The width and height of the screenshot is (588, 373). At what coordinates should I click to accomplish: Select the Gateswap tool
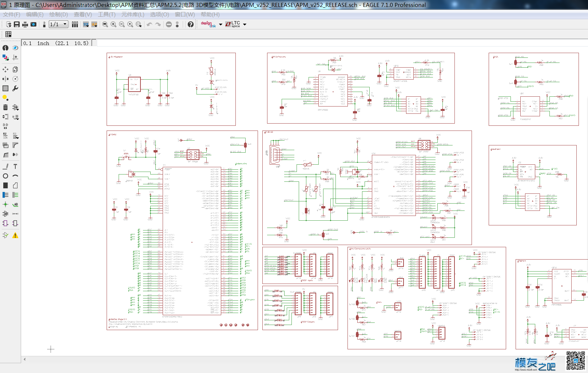pos(5,126)
